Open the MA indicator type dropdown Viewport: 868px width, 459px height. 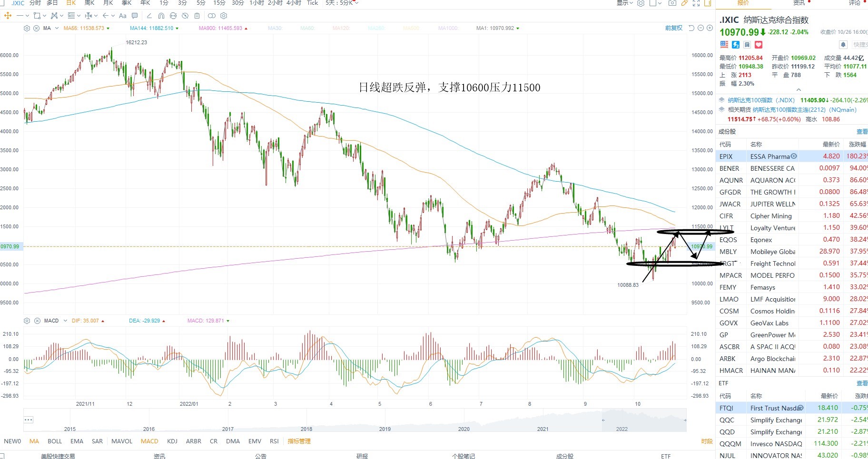57,28
